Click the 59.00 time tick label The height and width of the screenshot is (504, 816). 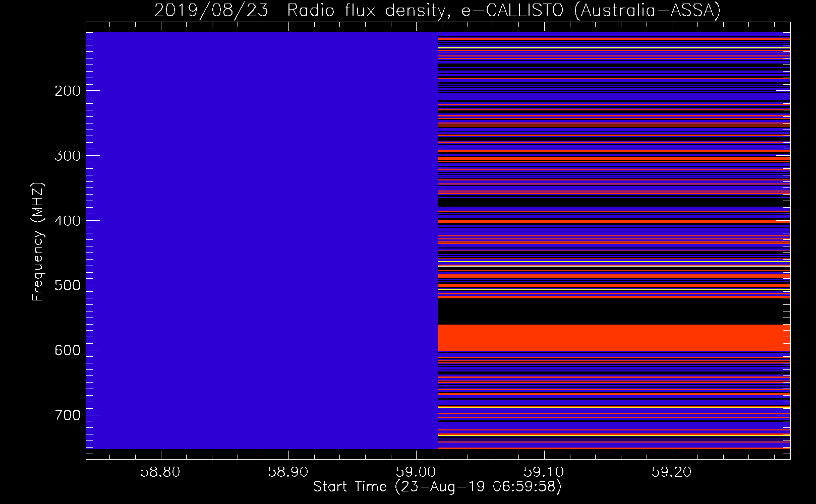tap(416, 472)
